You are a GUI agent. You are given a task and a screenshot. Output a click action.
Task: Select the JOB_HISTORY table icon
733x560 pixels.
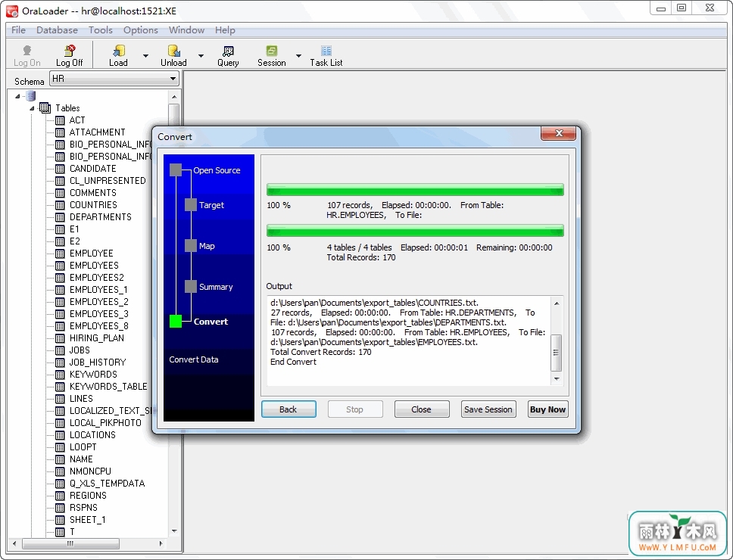point(60,362)
